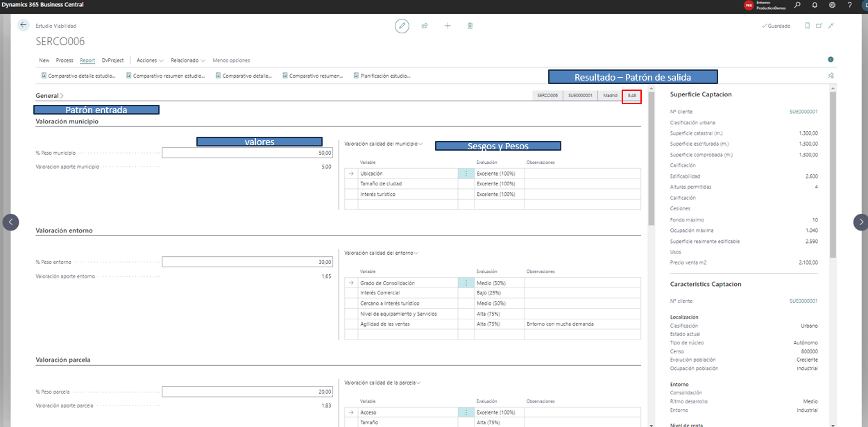Collapse the Valoración municipio section
Viewport: 868px width, 427px height.
point(67,121)
